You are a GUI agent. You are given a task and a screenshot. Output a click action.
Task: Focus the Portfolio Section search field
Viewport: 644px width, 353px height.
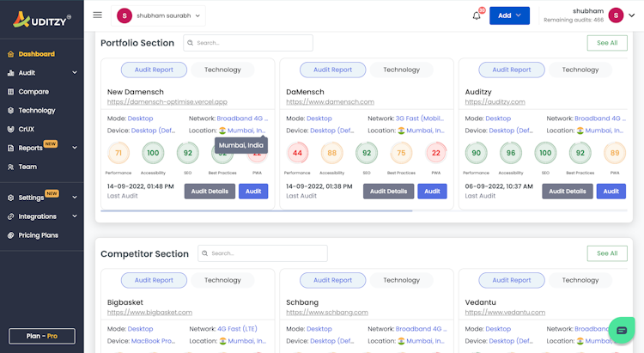pos(248,43)
